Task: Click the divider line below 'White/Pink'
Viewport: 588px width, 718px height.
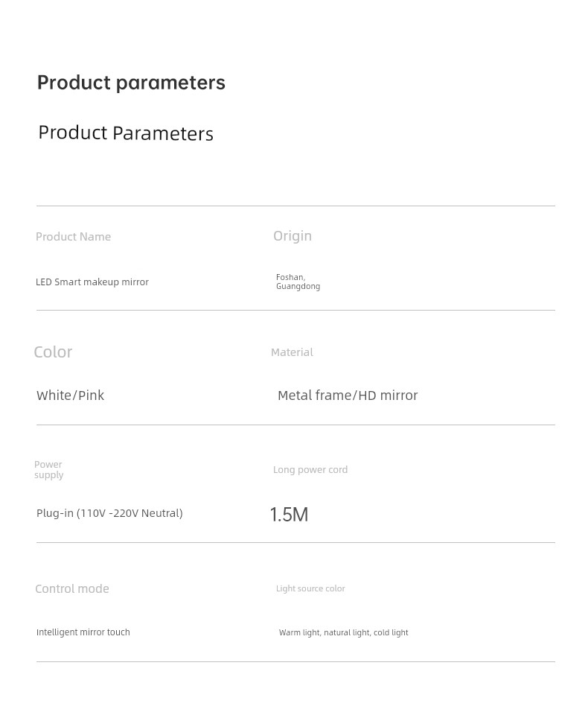Action: pos(295,425)
